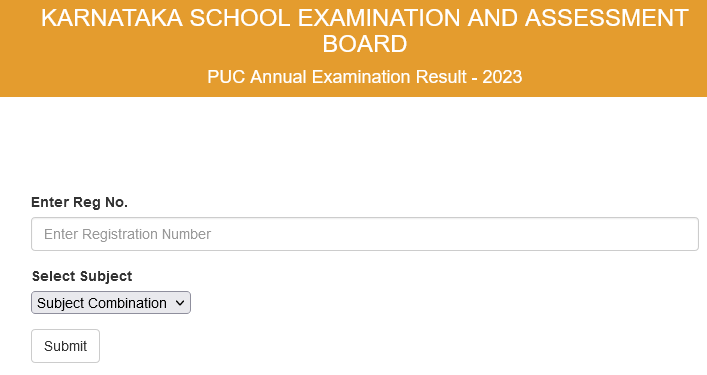This screenshot has width=707, height=375.
Task: Expand the subject selection combo box
Action: coord(111,302)
